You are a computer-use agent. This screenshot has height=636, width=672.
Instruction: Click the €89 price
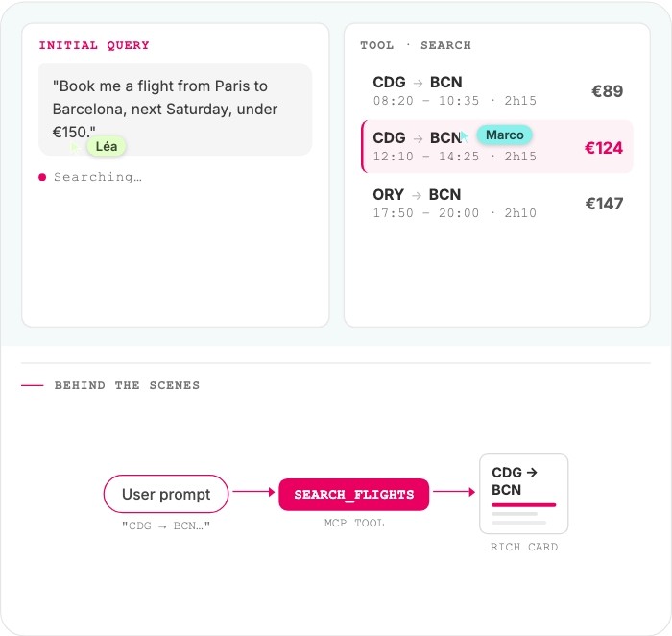(x=607, y=92)
